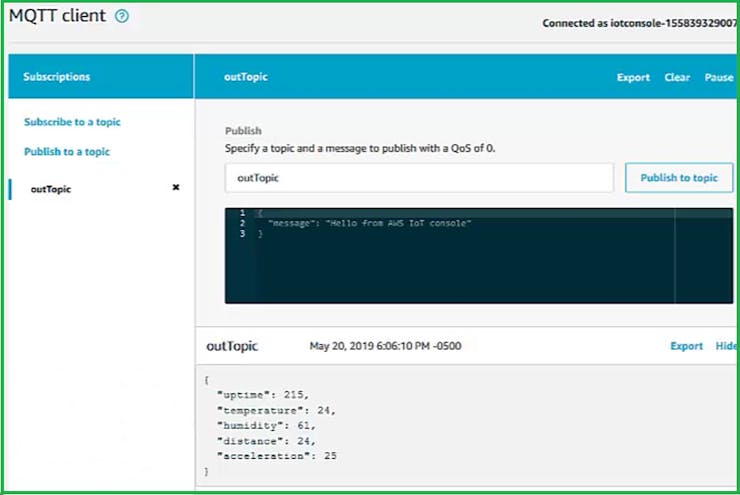Screen dimensions: 740x495
Task: Focus the publish topic input field
Action: pos(418,178)
